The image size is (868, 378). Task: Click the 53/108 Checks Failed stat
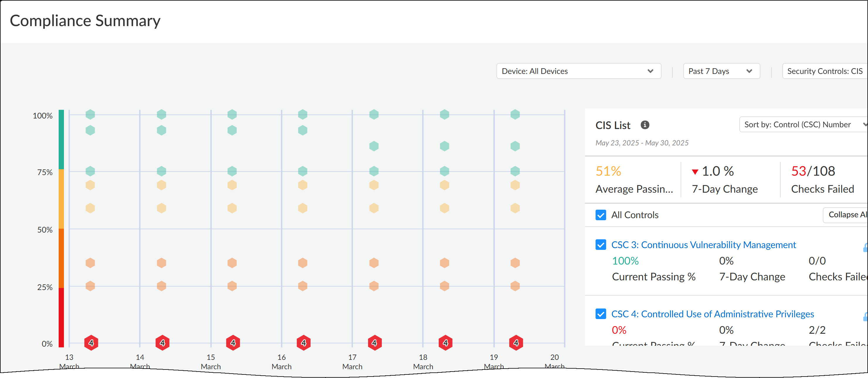tap(813, 171)
